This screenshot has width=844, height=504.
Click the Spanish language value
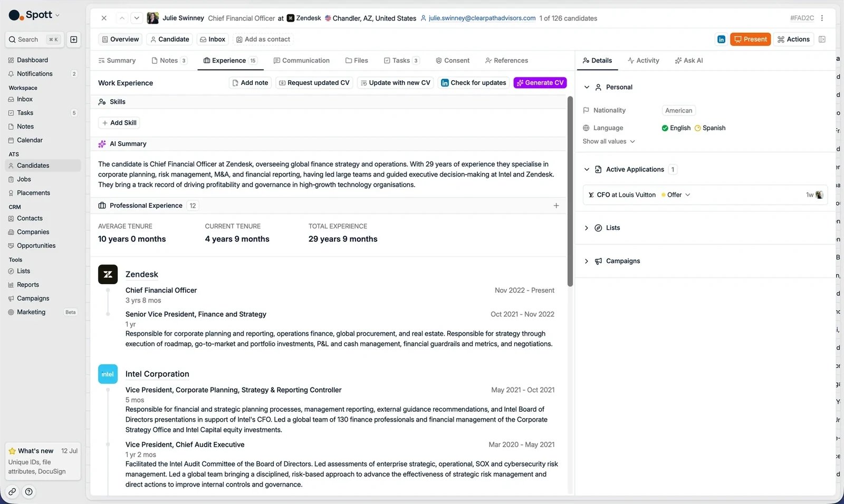[710, 128]
